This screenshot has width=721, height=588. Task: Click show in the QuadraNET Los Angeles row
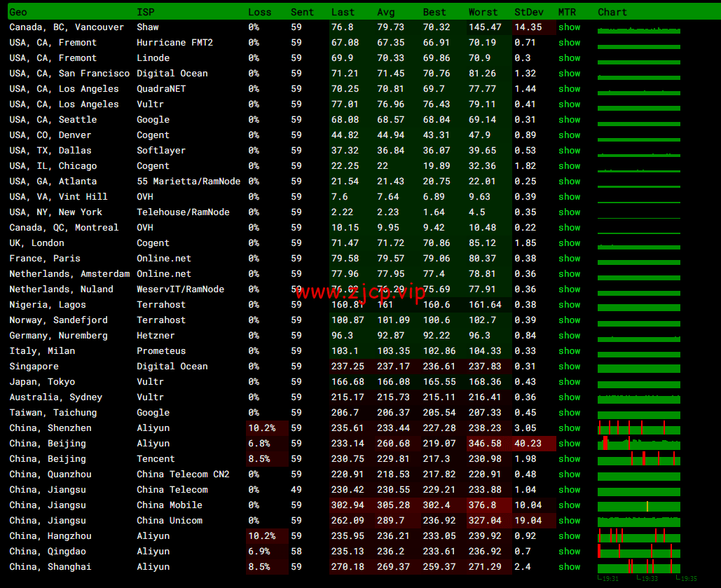(569, 89)
